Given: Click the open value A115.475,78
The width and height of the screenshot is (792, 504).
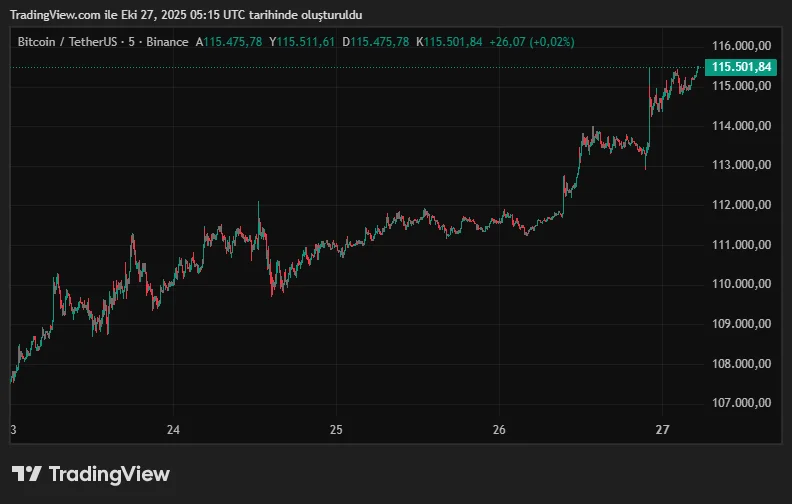Looking at the screenshot, I should click(229, 42).
